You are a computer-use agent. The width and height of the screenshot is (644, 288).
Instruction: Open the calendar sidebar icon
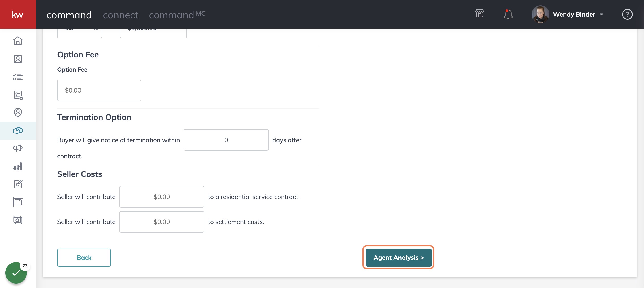(18, 202)
